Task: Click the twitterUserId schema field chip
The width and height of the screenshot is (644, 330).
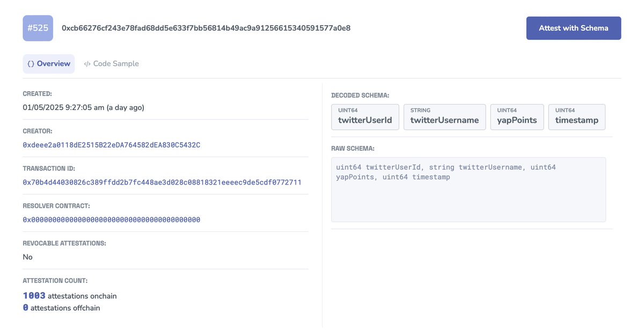Action: [365, 117]
